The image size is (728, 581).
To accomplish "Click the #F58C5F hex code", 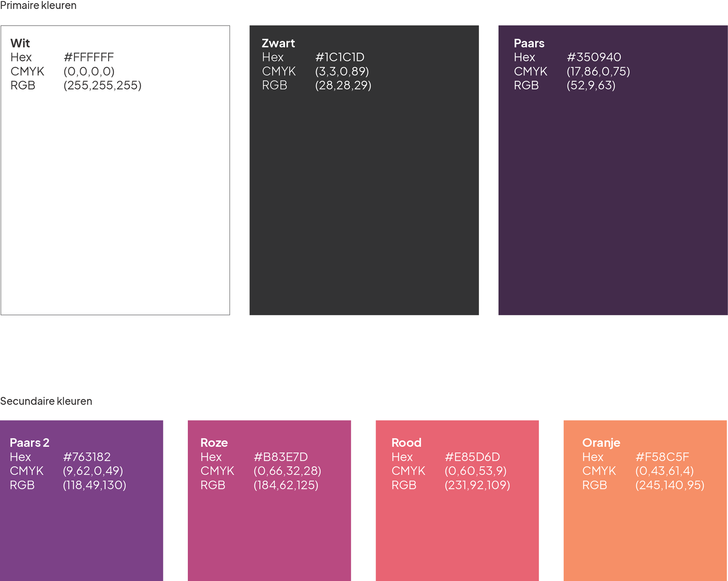I will [x=662, y=457].
